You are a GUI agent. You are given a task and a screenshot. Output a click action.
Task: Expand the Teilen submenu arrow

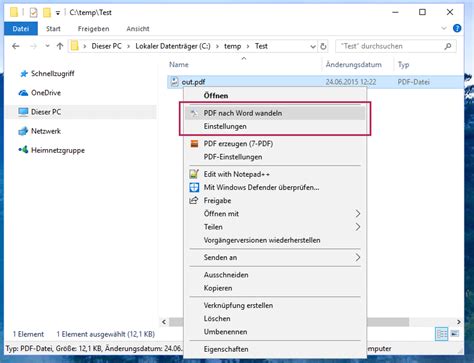pyautogui.click(x=357, y=227)
